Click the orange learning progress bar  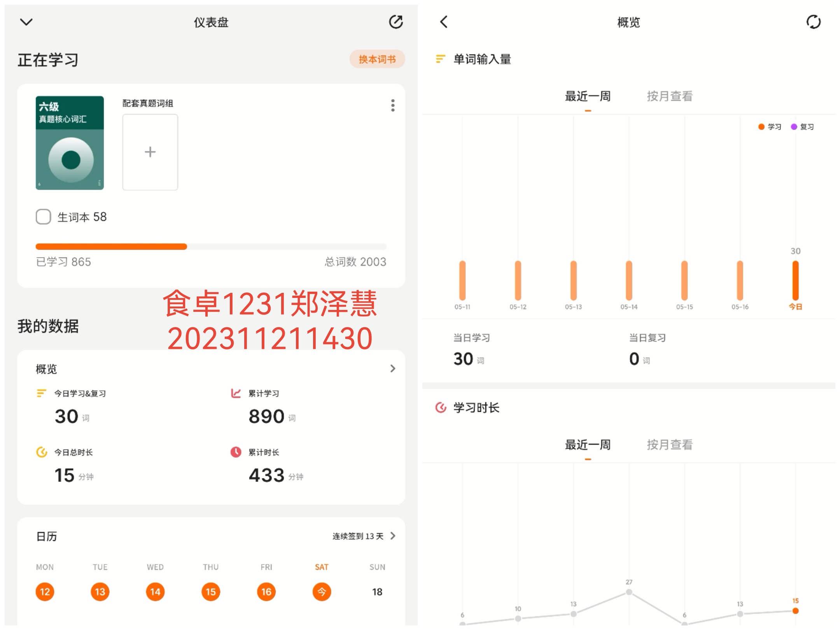[x=111, y=247]
